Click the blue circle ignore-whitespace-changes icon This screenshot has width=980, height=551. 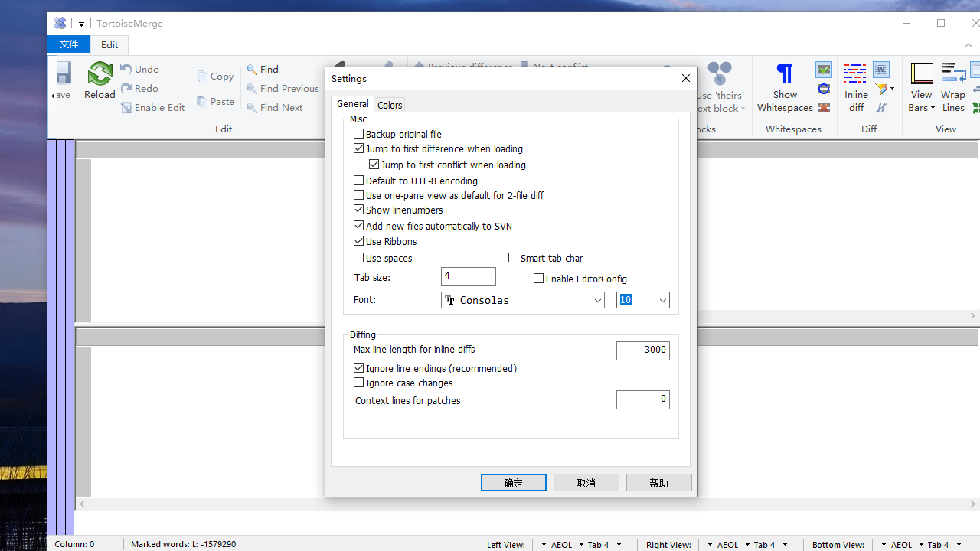pyautogui.click(x=824, y=90)
